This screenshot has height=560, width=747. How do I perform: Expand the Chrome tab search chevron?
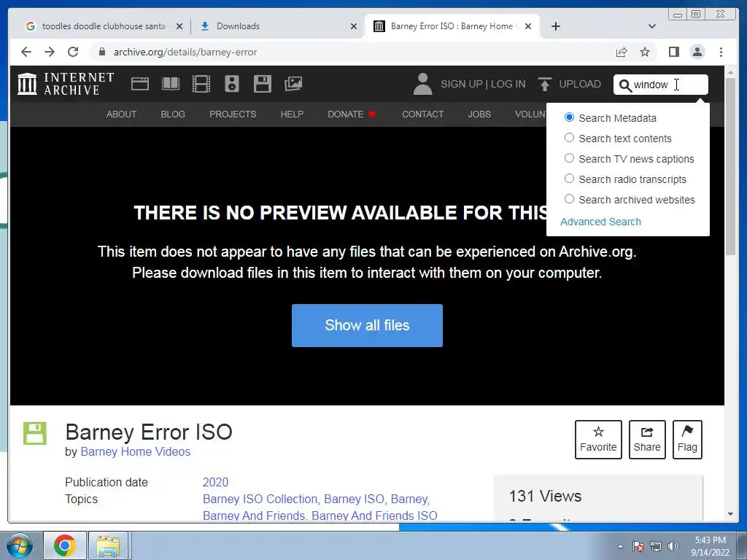652,26
